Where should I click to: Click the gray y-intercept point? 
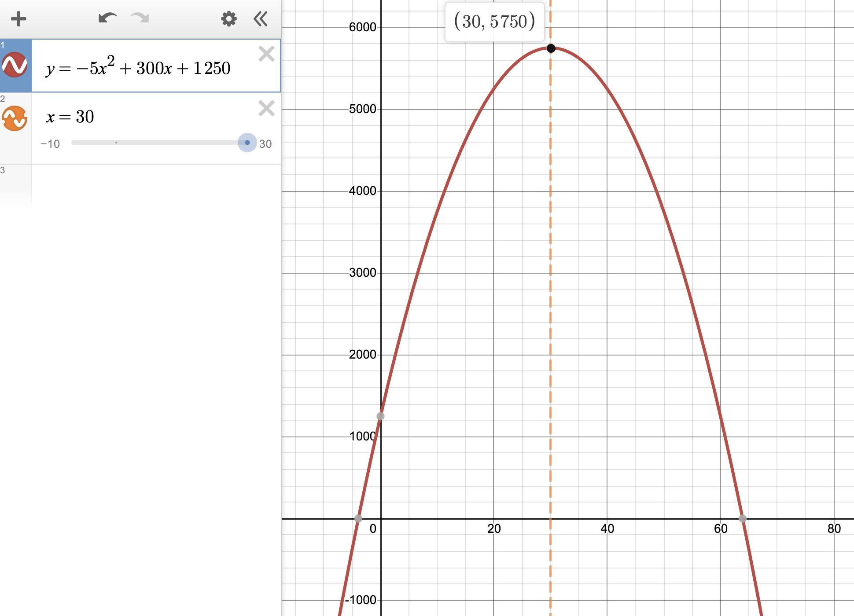tap(380, 416)
